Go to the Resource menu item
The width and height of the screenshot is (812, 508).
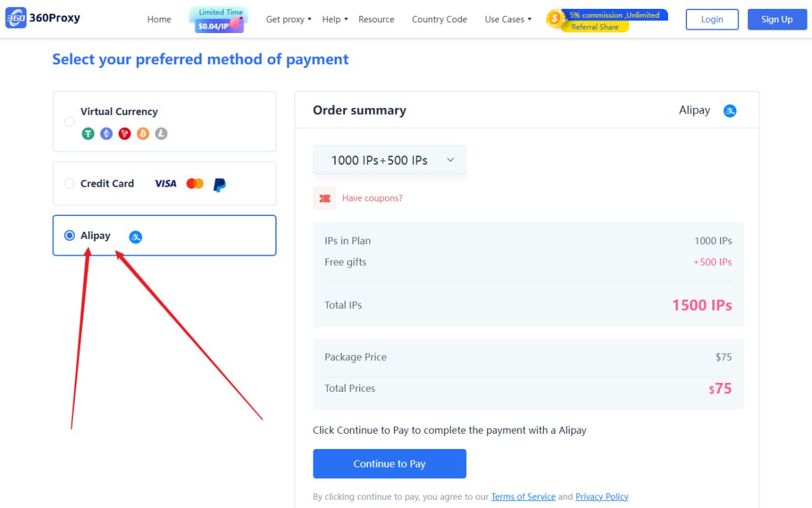[x=376, y=20]
